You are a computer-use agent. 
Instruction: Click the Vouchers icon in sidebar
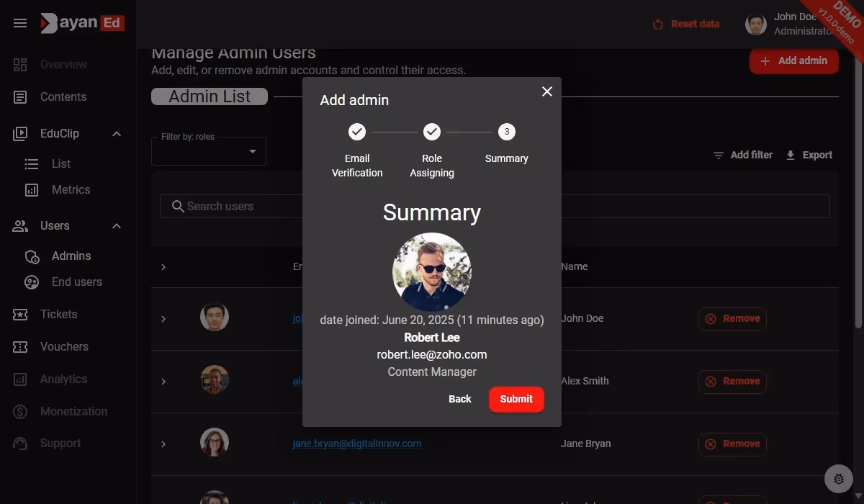pyautogui.click(x=20, y=347)
